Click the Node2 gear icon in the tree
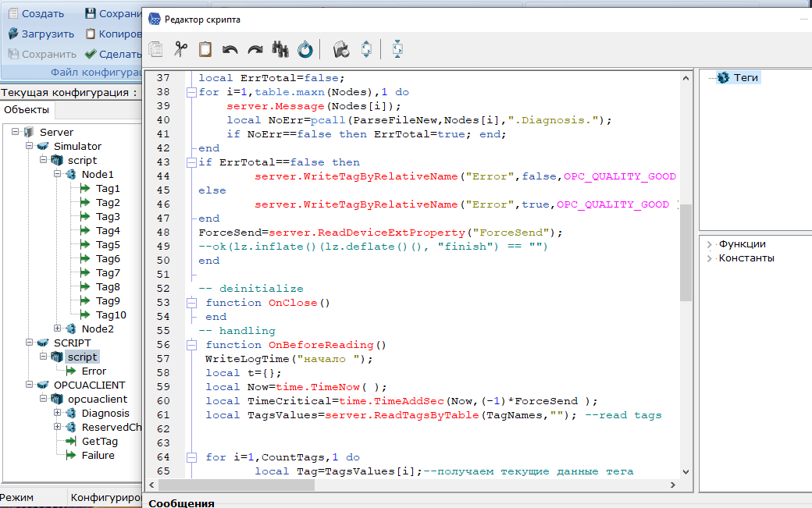The height and width of the screenshot is (508, 812). (x=71, y=329)
